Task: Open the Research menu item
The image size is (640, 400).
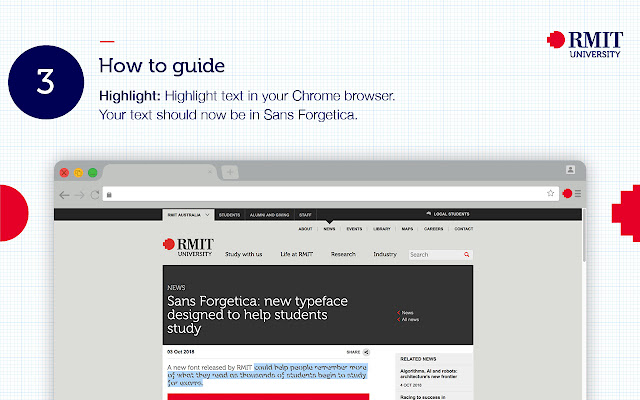Action: [x=343, y=255]
